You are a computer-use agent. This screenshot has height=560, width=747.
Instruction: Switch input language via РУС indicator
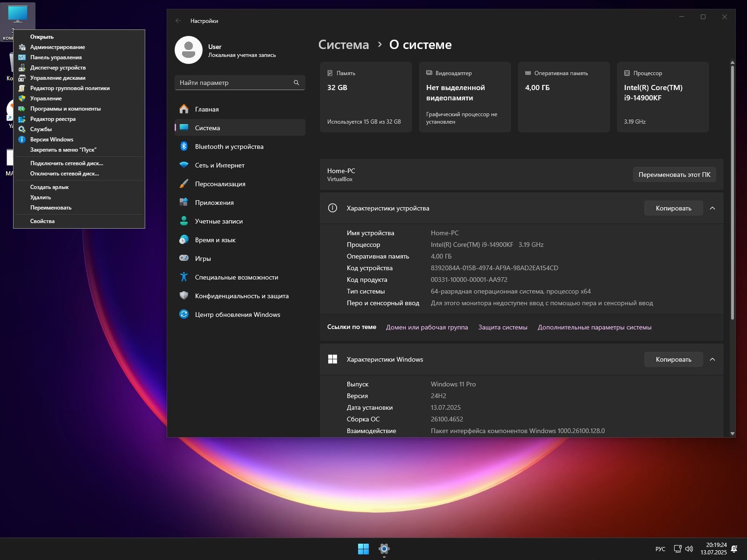pyautogui.click(x=660, y=549)
